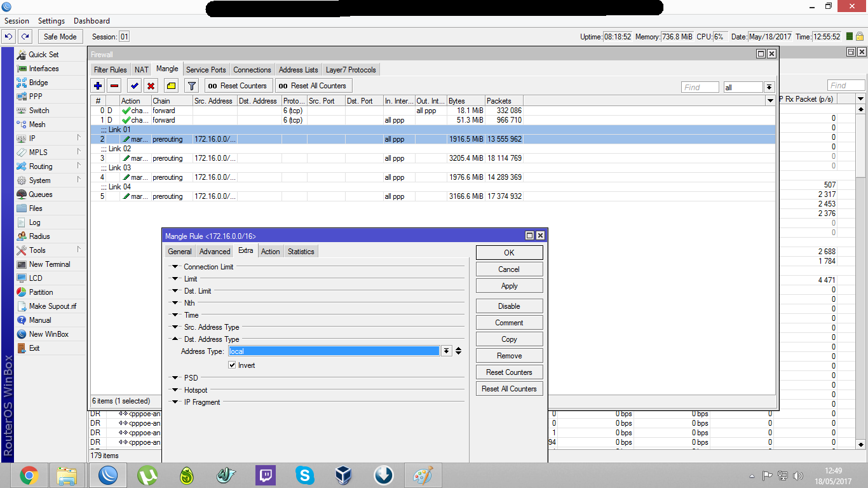Click the redo arrow in the WinBox toolbar
The width and height of the screenshot is (868, 488).
(x=25, y=37)
